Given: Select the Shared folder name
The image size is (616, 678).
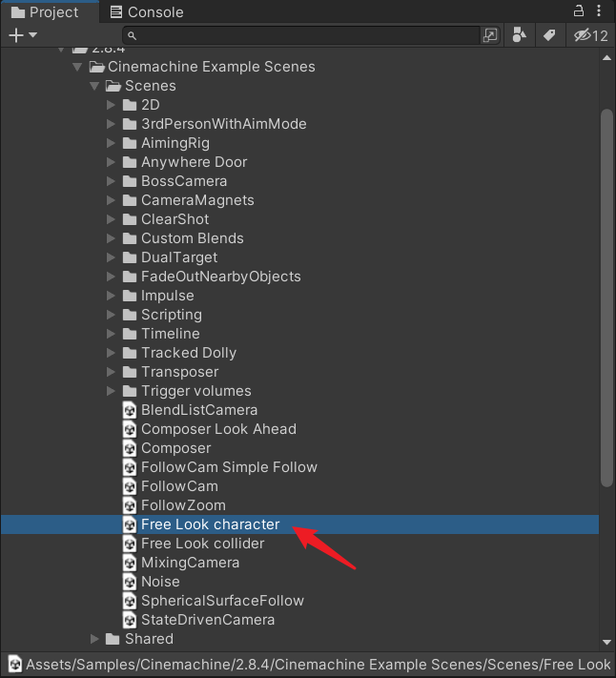Looking at the screenshot, I should (149, 639).
